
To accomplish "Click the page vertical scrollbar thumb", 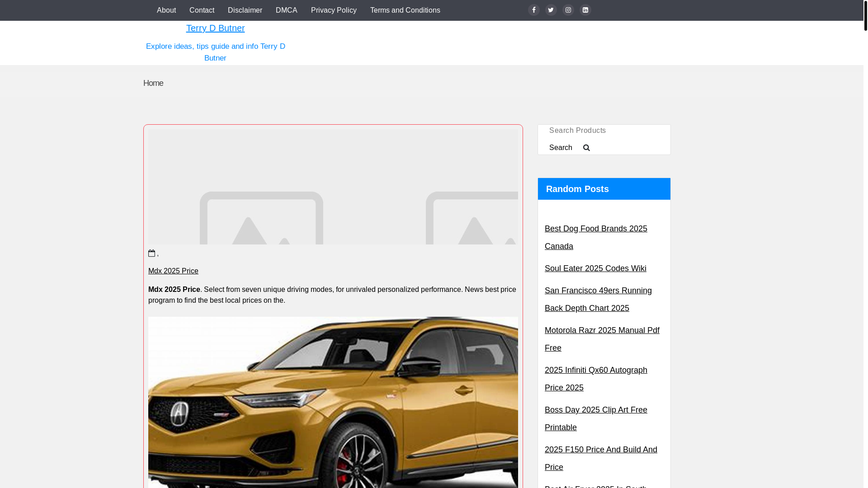I will [x=865, y=15].
